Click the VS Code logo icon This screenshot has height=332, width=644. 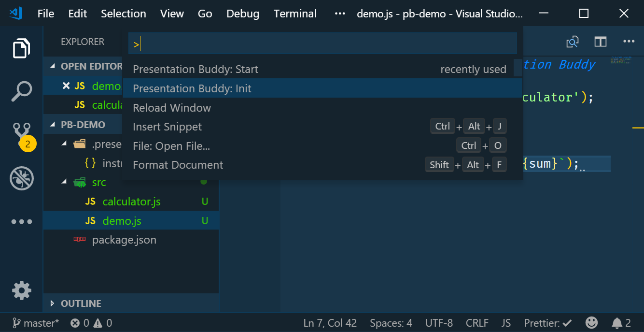click(15, 13)
